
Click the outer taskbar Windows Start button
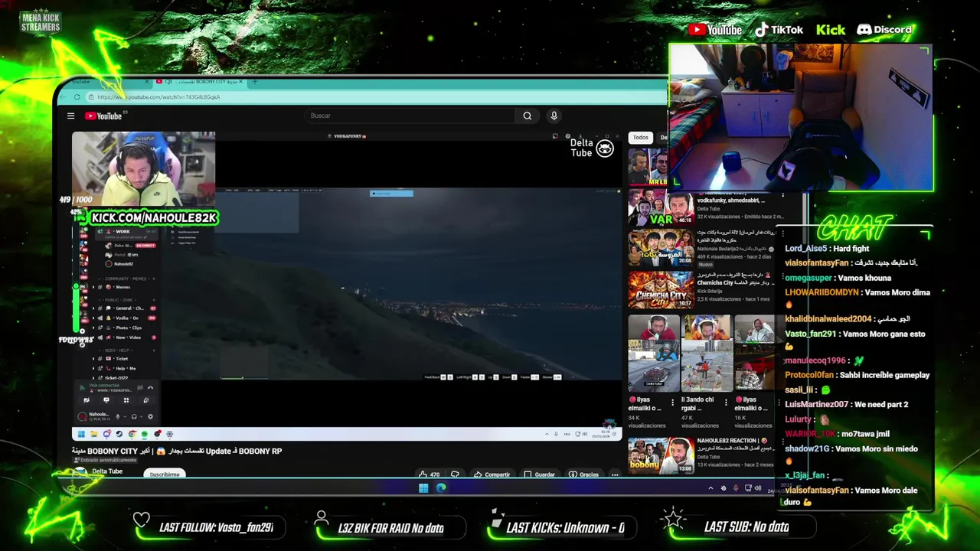[423, 488]
